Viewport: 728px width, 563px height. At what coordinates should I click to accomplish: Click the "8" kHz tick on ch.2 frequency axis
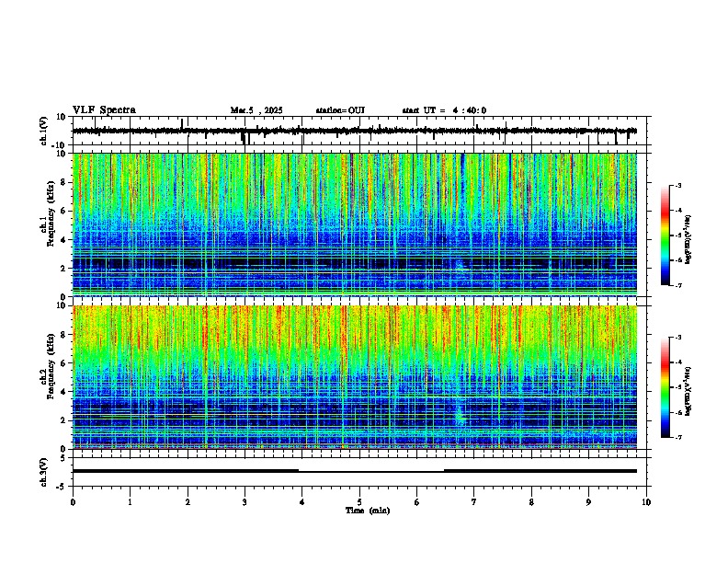[64, 335]
